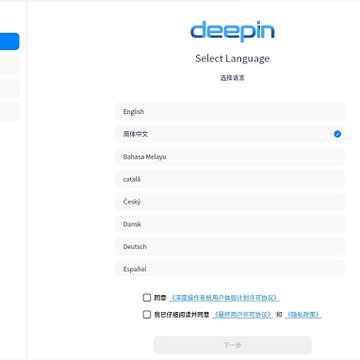Click the 下一步 next button

point(232,345)
